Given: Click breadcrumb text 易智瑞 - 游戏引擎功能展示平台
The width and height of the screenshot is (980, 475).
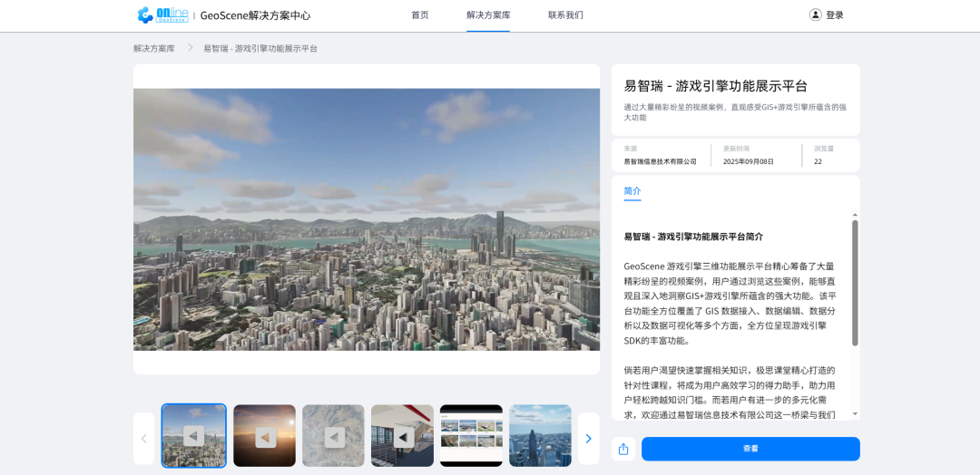Looking at the screenshot, I should 260,48.
